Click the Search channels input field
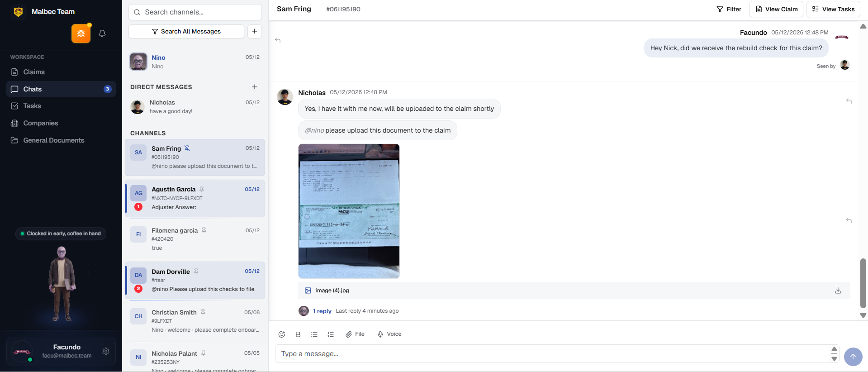 coord(195,12)
